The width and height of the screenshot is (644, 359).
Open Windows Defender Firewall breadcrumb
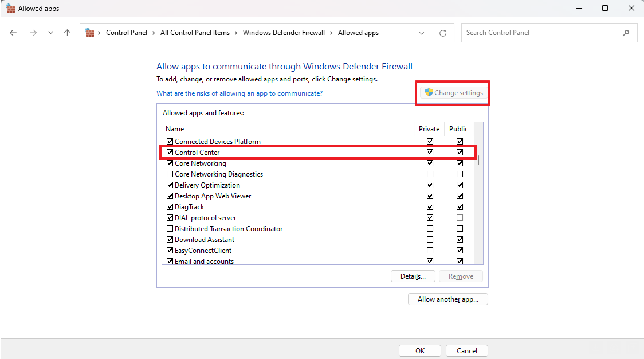pyautogui.click(x=284, y=33)
